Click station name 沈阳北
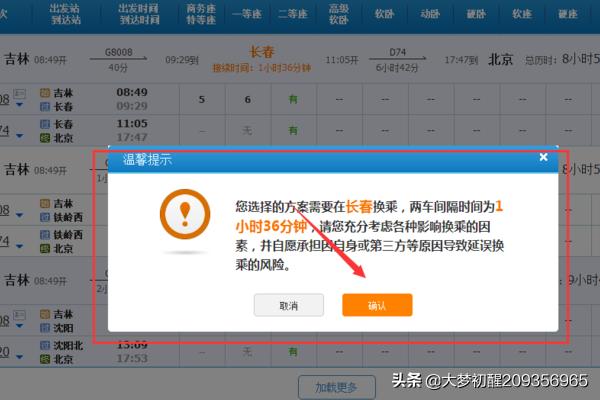Screen dimensions: 600x400 [68, 345]
